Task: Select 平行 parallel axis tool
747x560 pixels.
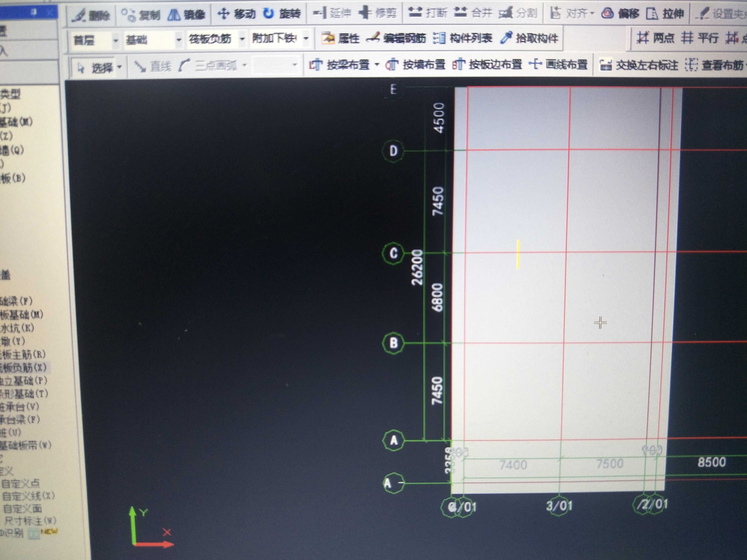Action: (699, 38)
